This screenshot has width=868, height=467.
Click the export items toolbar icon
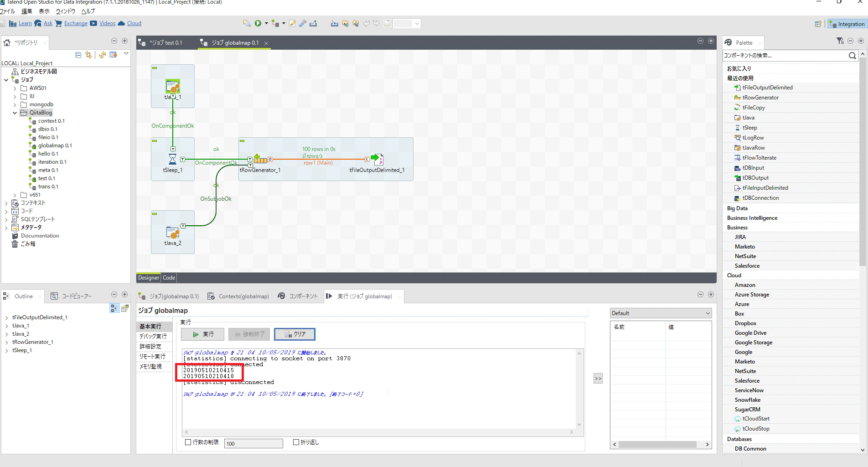coord(313,23)
